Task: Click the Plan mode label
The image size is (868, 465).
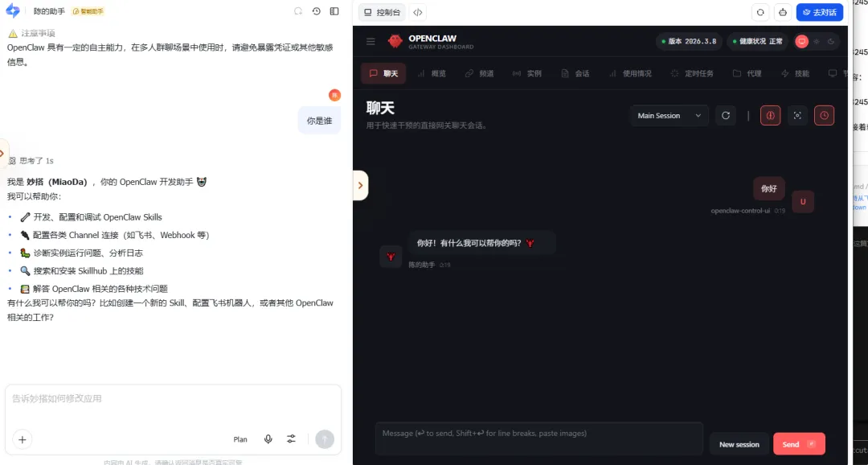Action: [240, 439]
